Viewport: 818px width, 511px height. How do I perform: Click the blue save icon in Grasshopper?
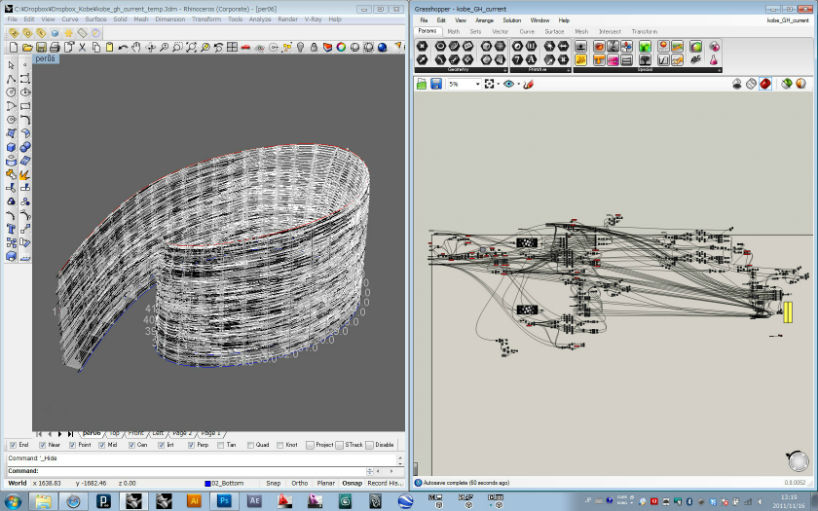pyautogui.click(x=437, y=85)
